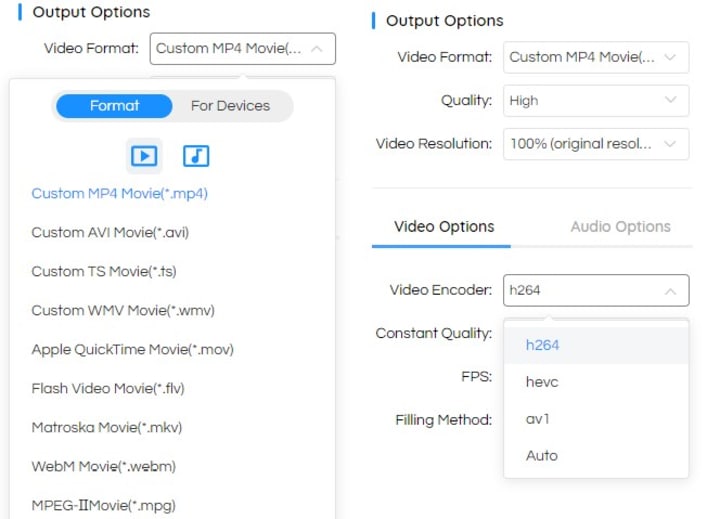Image resolution: width=720 pixels, height=519 pixels.
Task: Switch to For Devices toggle option
Action: point(230,106)
